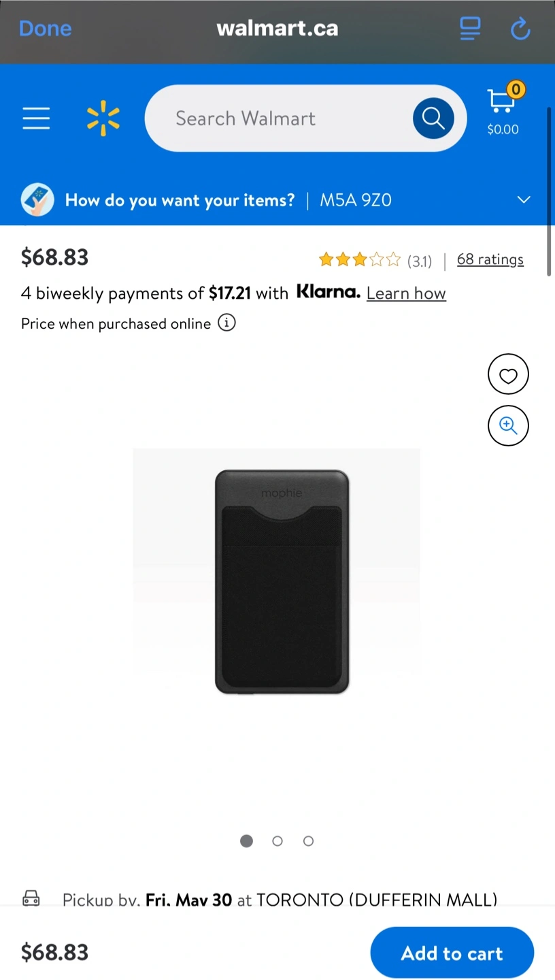The width and height of the screenshot is (555, 980).
Task: Zoom product image with magnifier plus icon
Action: [x=508, y=426]
